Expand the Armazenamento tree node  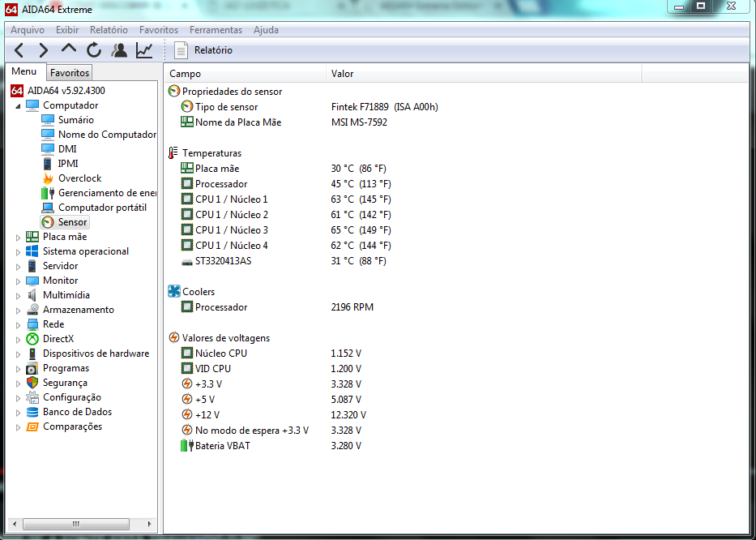point(18,311)
